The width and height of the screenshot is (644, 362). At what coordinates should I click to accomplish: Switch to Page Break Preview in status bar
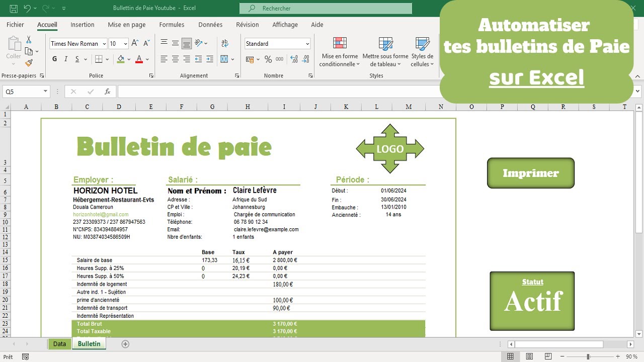pos(548,356)
